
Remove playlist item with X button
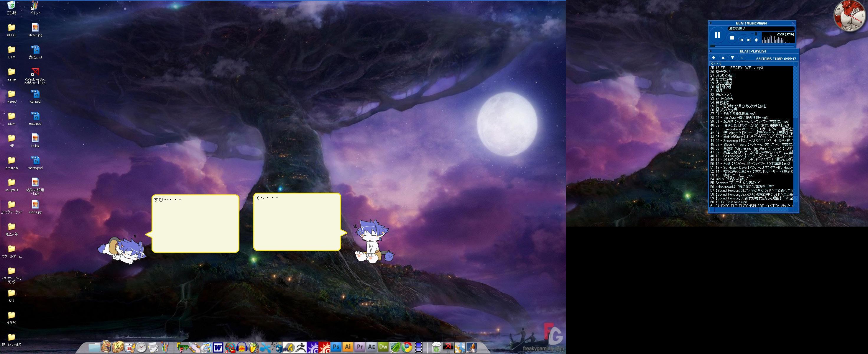point(742,58)
